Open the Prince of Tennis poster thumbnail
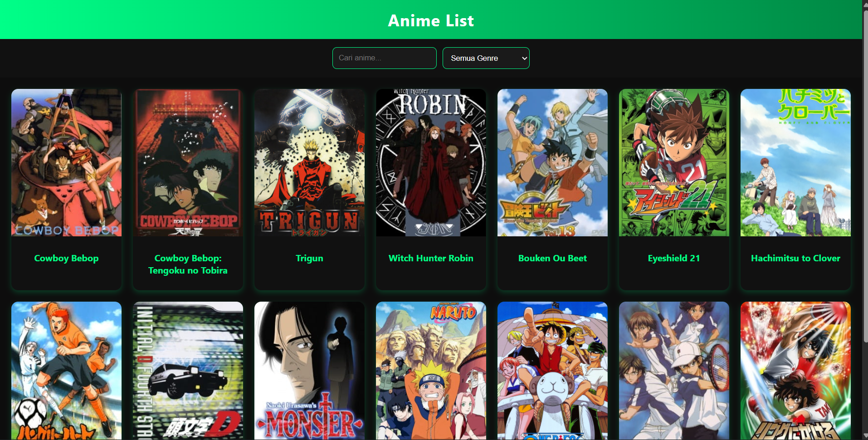This screenshot has width=868, height=440. coord(674,371)
